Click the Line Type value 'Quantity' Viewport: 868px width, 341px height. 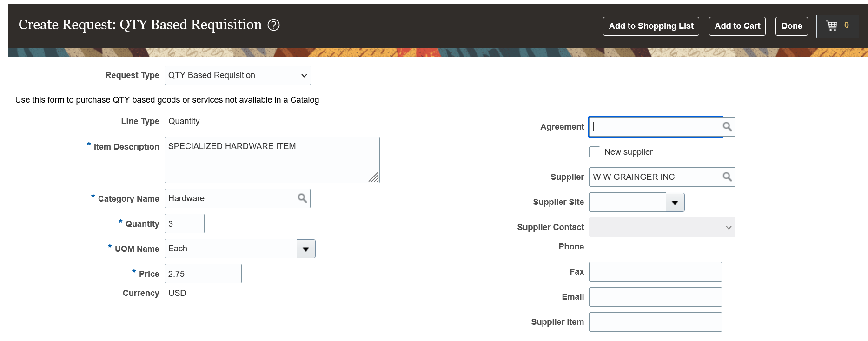tap(184, 121)
